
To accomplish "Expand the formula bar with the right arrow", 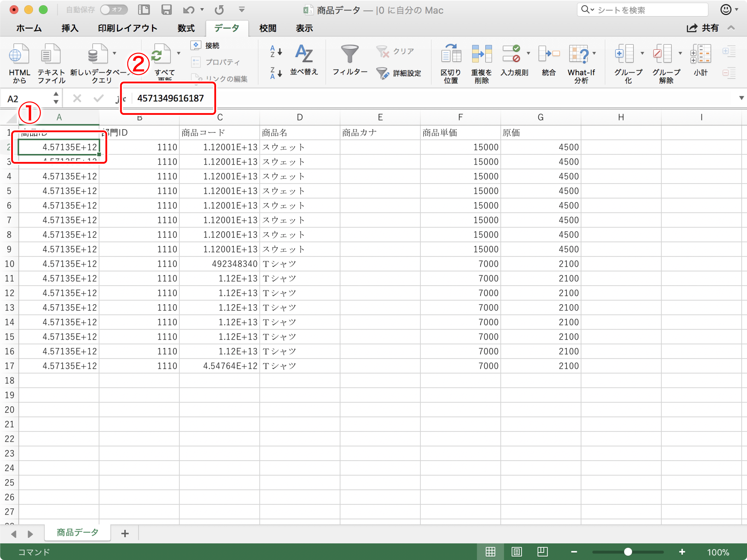I will 741,98.
